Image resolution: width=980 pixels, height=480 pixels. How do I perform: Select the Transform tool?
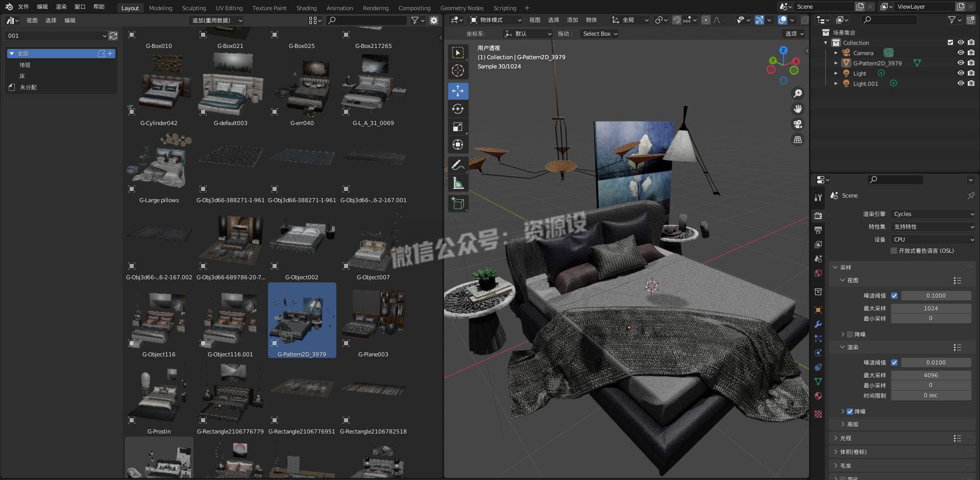458,145
